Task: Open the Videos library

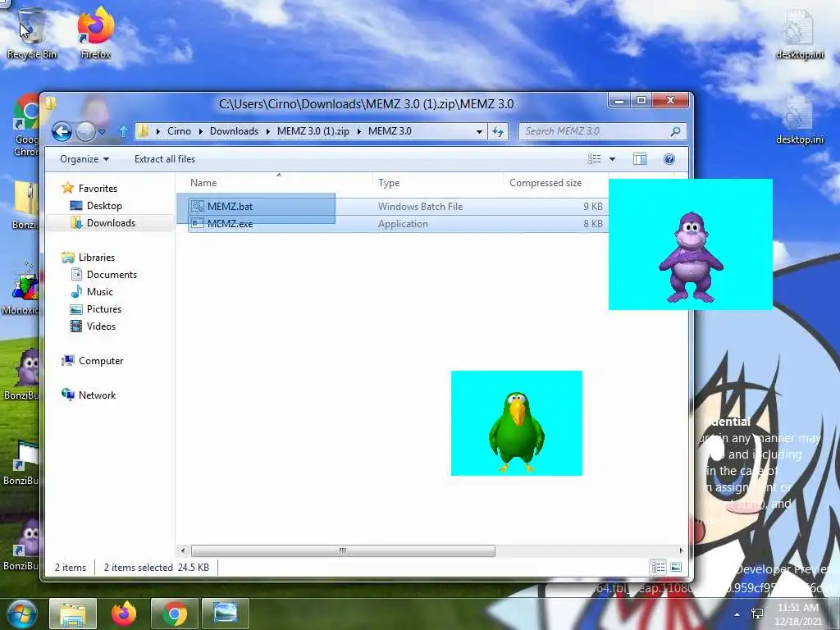Action: tap(101, 326)
